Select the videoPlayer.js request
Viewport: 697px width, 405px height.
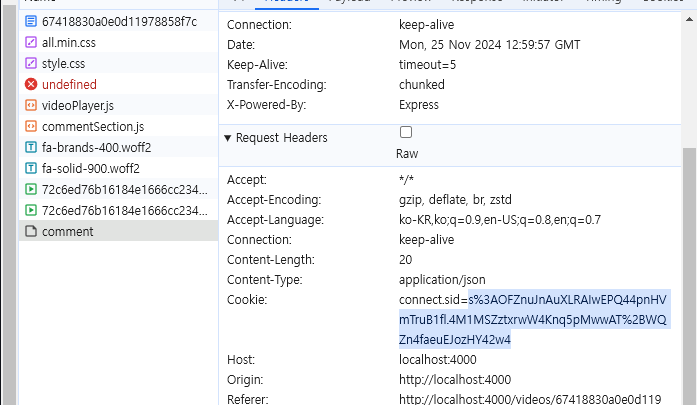118,105
